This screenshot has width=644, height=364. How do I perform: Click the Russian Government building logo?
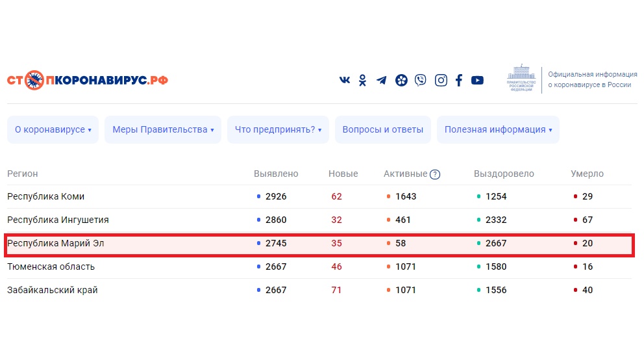[522, 79]
